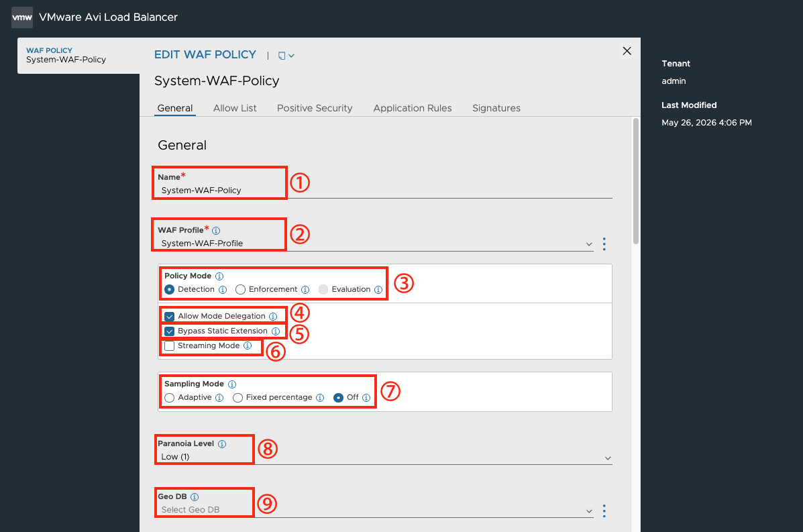The width and height of the screenshot is (803, 532).
Task: Show the Paranoia Level info icon
Action: (222, 444)
